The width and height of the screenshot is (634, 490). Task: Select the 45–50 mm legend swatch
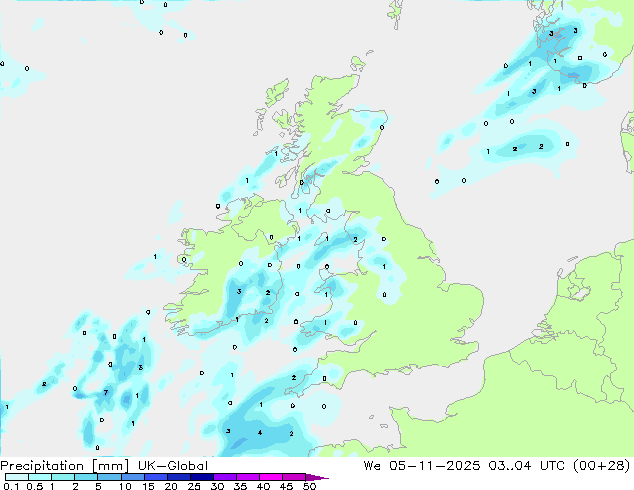coord(294,477)
